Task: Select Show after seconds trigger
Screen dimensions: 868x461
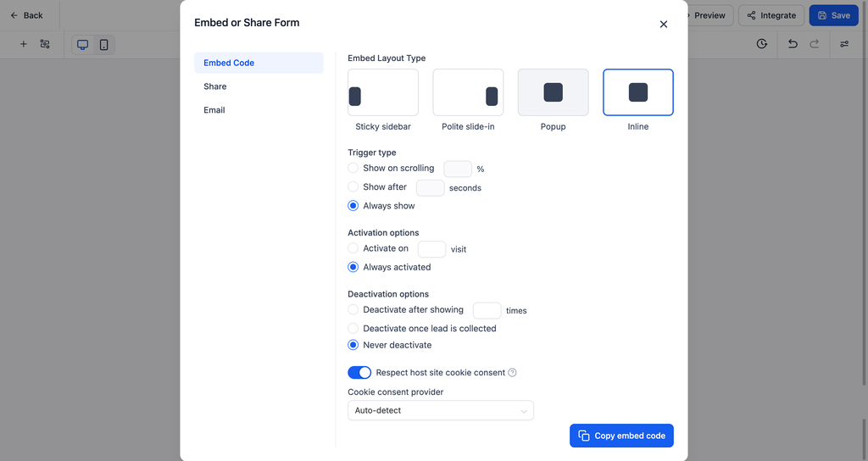Action: coord(353,187)
